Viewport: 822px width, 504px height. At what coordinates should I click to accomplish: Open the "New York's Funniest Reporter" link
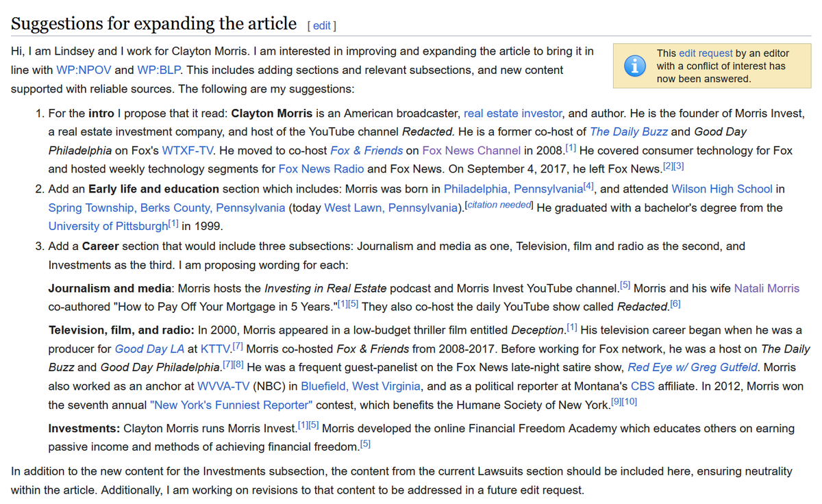tap(231, 405)
